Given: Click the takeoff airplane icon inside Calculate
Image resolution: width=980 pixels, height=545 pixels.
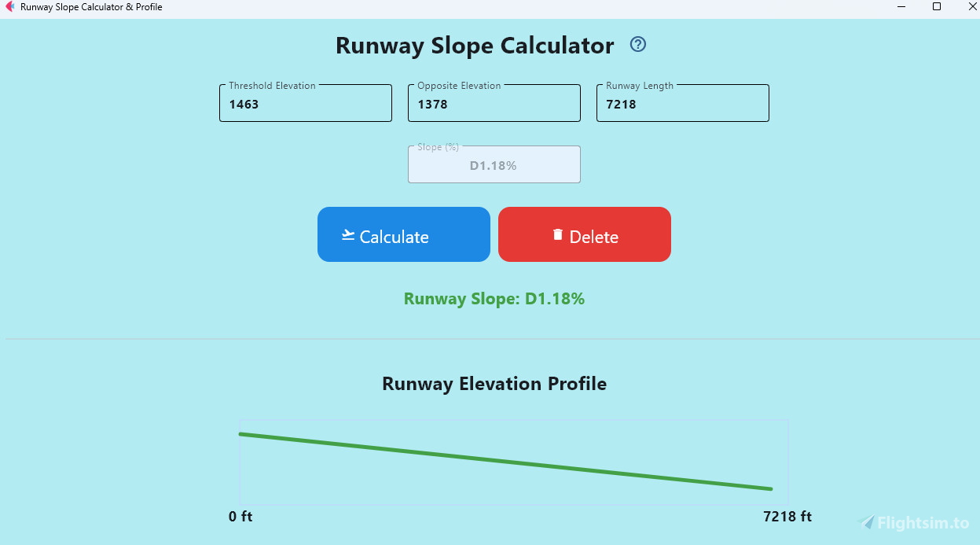Looking at the screenshot, I should click(x=347, y=234).
